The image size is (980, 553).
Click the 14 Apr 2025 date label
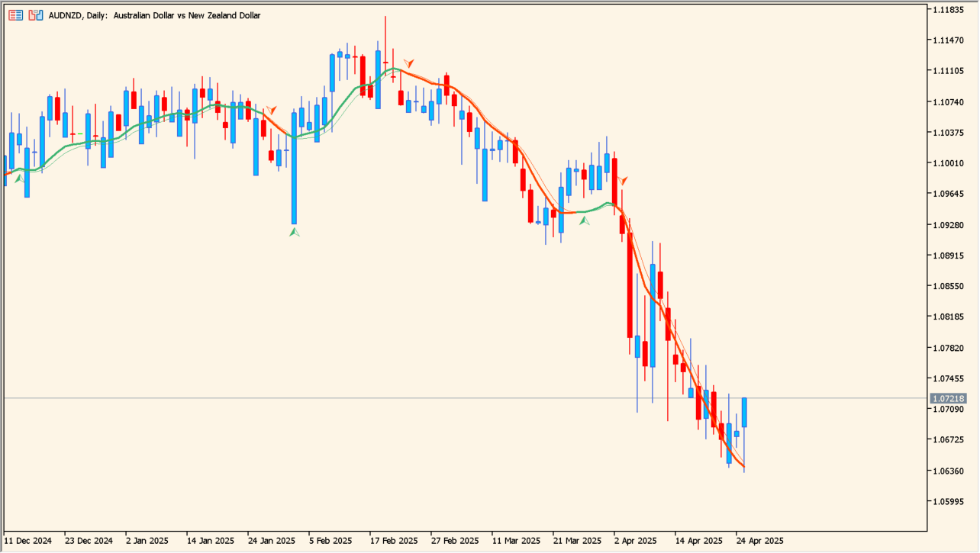pyautogui.click(x=699, y=541)
